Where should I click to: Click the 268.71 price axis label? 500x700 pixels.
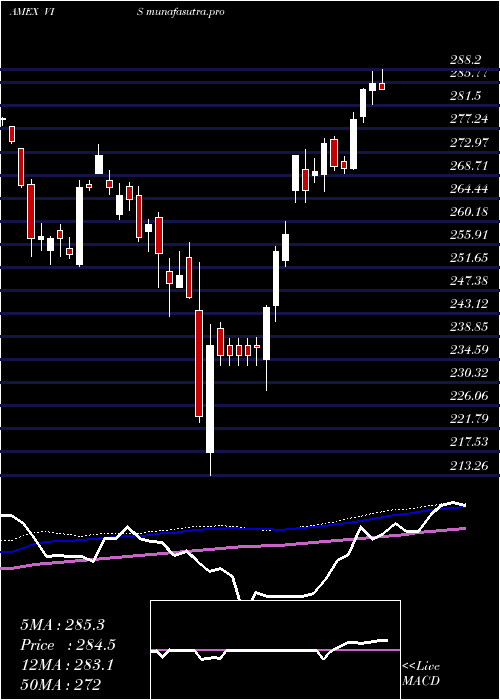(x=469, y=166)
